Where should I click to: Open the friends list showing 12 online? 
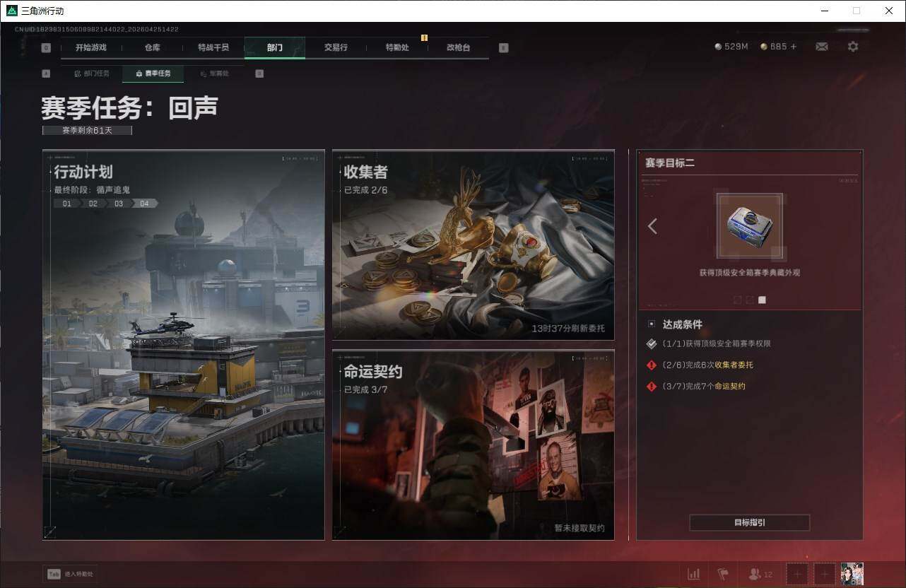point(756,574)
